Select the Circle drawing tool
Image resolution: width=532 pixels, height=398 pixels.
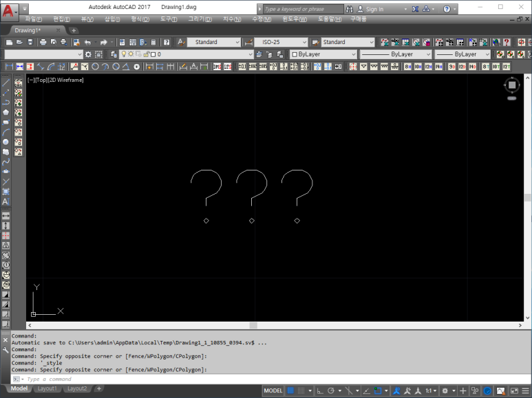(x=6, y=142)
